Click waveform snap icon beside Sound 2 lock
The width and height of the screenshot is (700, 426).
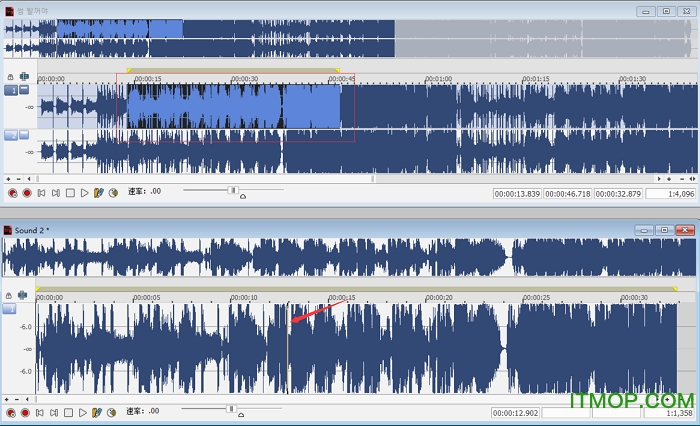(x=22, y=295)
